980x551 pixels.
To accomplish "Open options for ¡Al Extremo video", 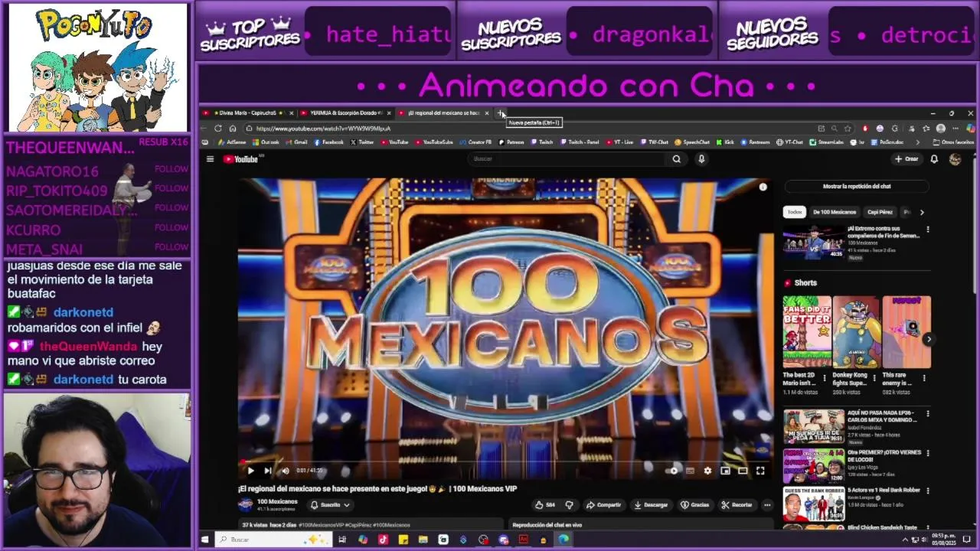I will point(928,230).
